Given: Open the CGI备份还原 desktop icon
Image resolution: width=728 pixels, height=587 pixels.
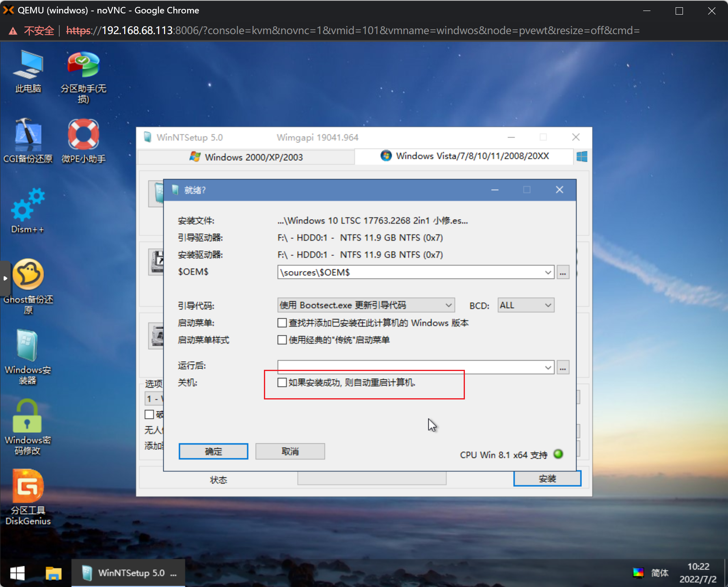Looking at the screenshot, I should pos(28,141).
